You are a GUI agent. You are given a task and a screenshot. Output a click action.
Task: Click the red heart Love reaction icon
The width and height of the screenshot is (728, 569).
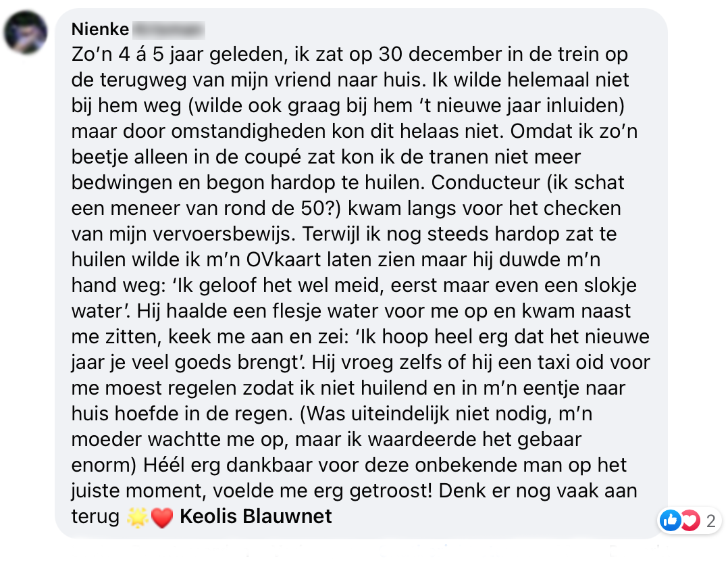click(x=690, y=520)
